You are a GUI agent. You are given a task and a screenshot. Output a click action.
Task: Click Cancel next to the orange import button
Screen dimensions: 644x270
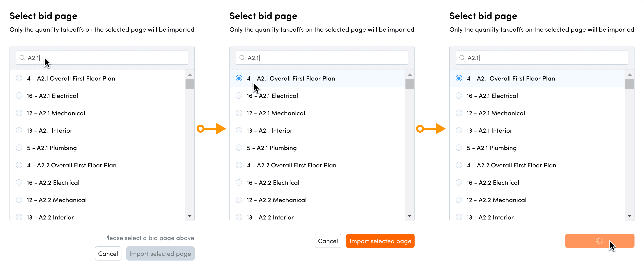pos(328,241)
